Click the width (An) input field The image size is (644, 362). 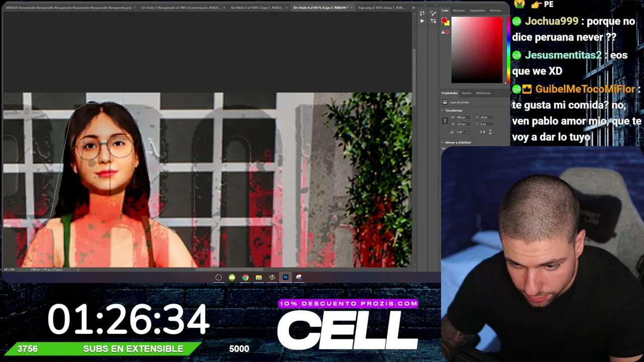[463, 118]
